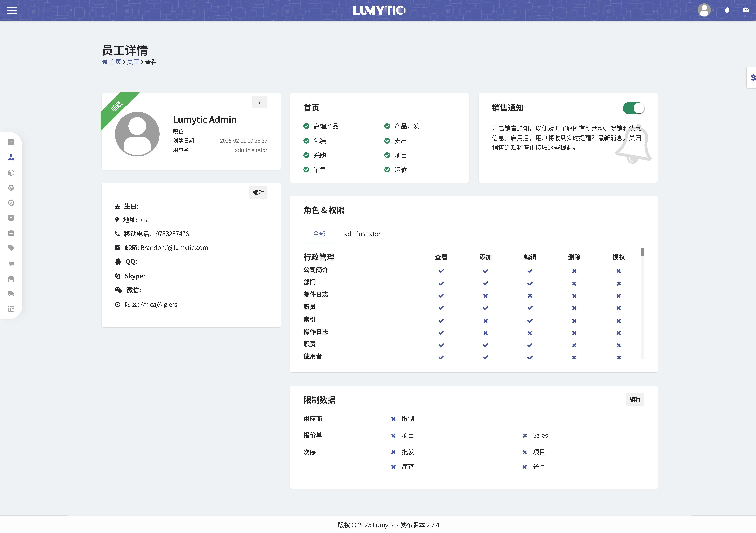Click the 支出 green check item
Screen dimensions: 756x533
coord(395,141)
